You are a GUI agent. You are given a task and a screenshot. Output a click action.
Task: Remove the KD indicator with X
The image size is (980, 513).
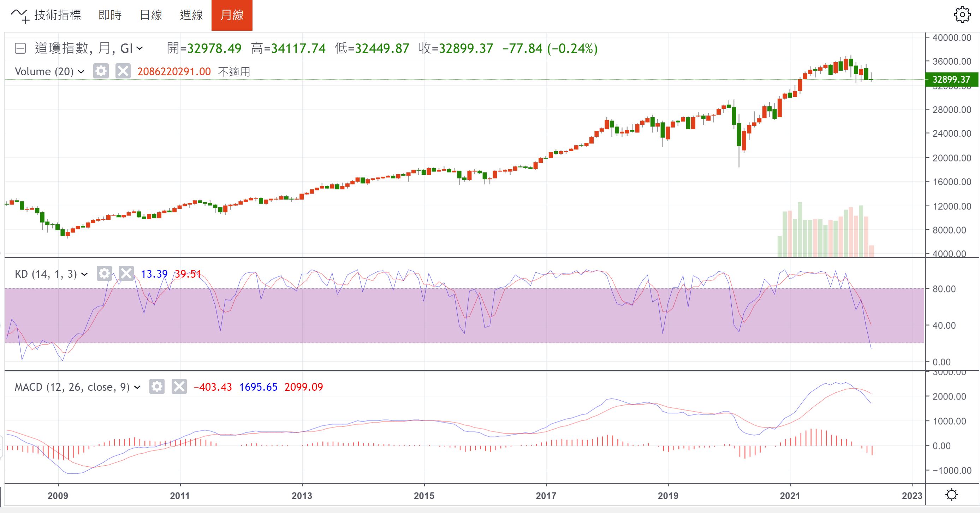[x=126, y=273]
